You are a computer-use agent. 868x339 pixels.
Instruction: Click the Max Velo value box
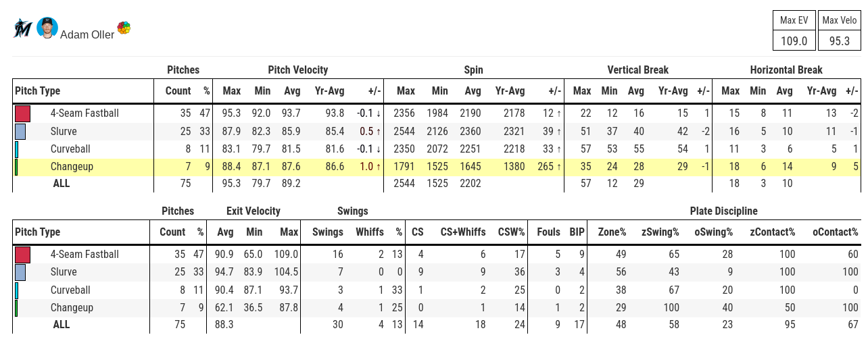(840, 41)
